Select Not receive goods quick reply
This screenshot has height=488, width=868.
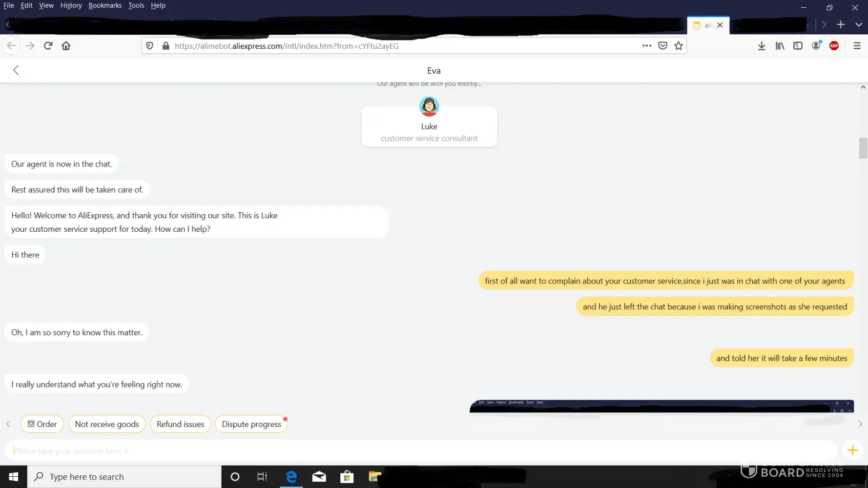pos(107,424)
